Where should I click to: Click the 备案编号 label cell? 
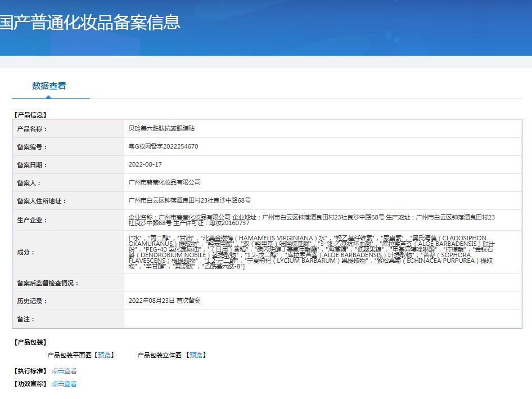68,147
